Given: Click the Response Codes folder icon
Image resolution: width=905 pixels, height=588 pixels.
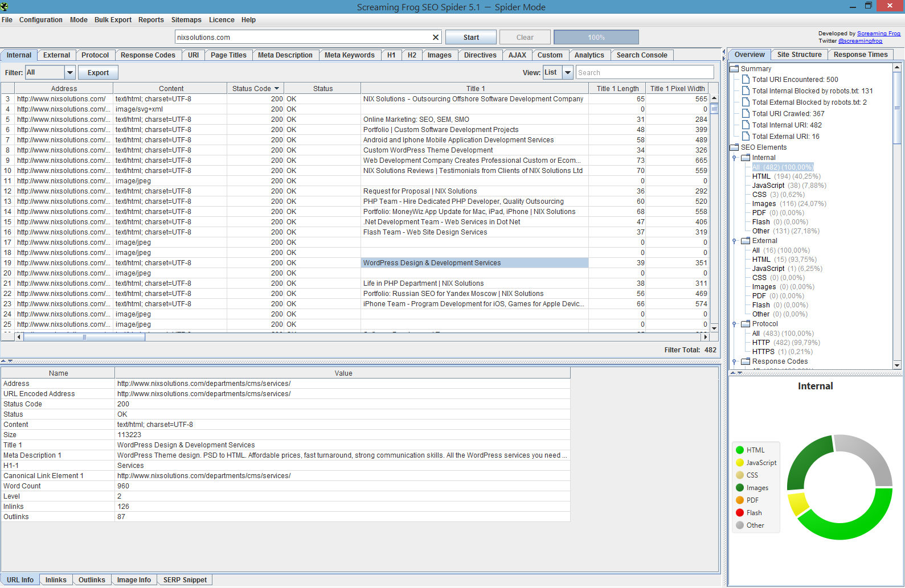Looking at the screenshot, I should [746, 361].
